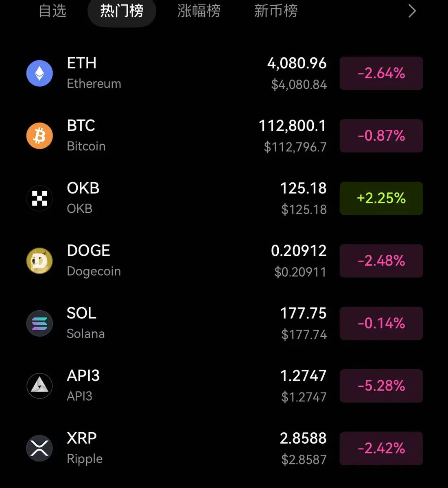
Task: Tap API3 -5.28% change badge
Action: pos(381,386)
